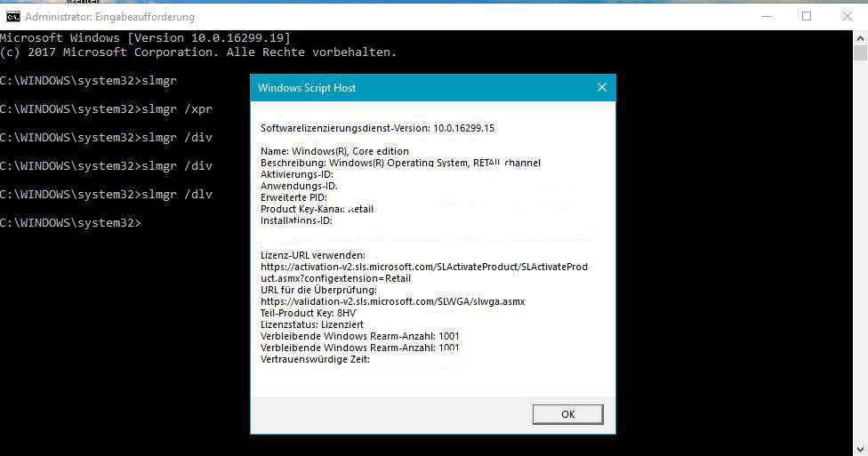Click the 'Beschreibung' line in the dialog
The height and width of the screenshot is (456, 868).
pyautogui.click(x=400, y=163)
